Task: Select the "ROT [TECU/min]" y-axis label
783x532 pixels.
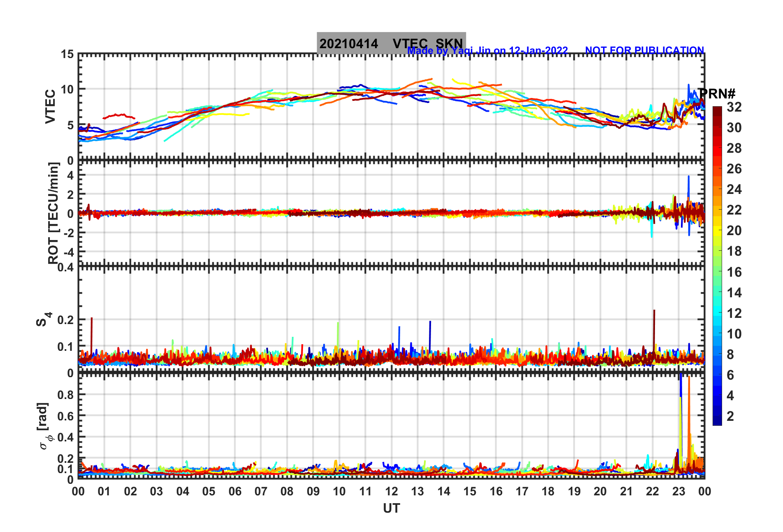Action: click(x=53, y=213)
